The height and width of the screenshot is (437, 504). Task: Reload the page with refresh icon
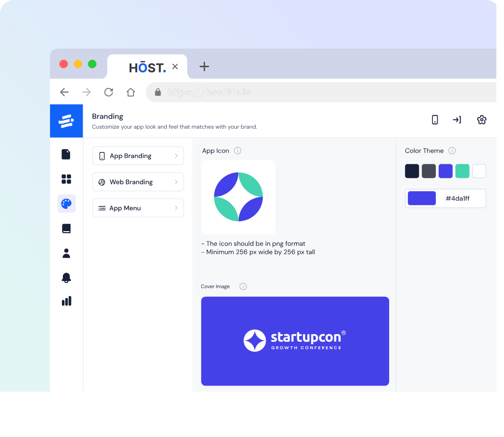click(x=109, y=92)
